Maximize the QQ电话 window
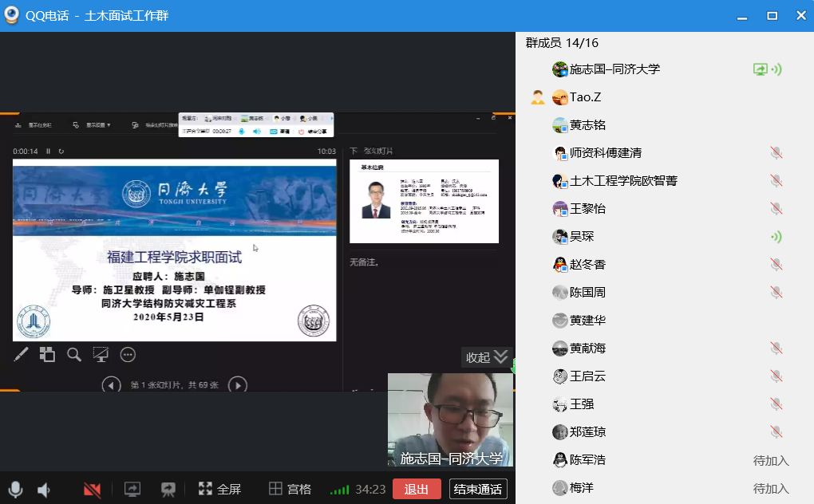814x504 pixels. point(773,16)
